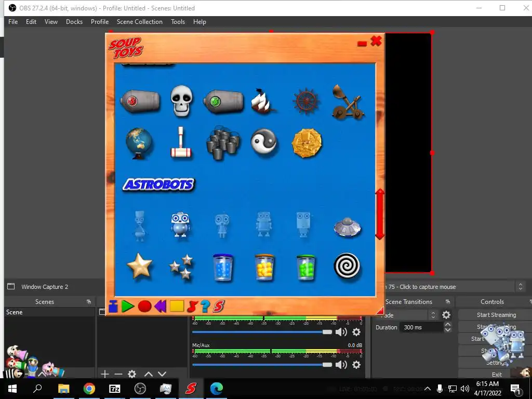
Task: Open Soup Toys help with blue question mark
Action: pyautogui.click(x=205, y=306)
